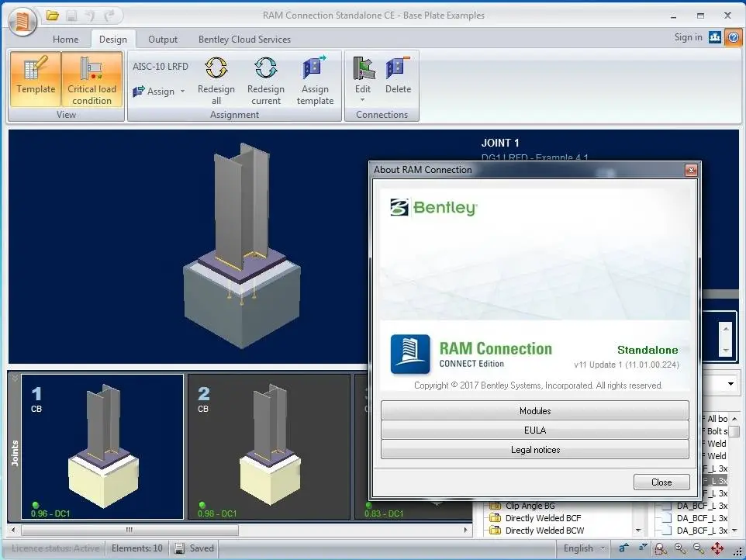Open the Output ribbon tab

coord(163,40)
